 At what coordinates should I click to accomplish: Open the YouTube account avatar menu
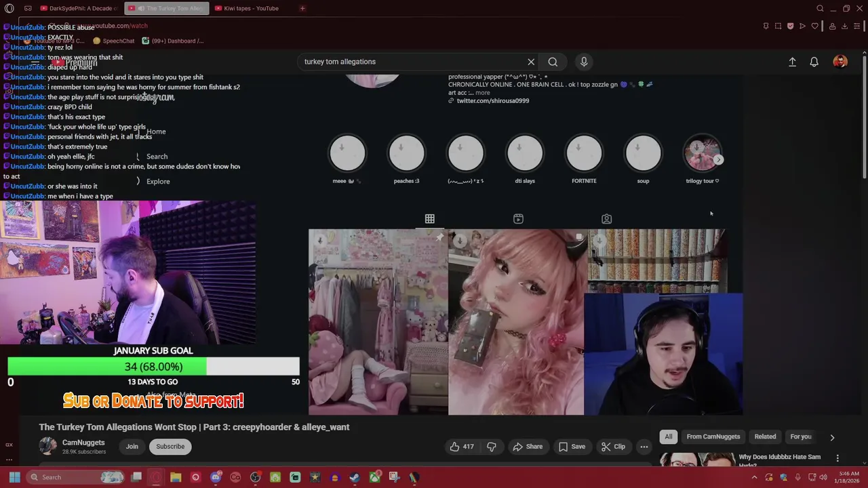(x=840, y=62)
